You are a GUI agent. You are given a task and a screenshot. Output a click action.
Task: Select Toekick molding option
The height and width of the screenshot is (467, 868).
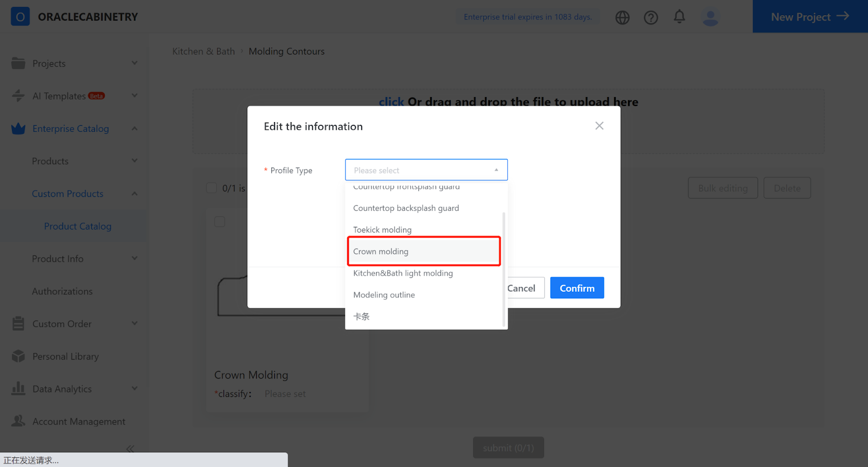click(424, 230)
